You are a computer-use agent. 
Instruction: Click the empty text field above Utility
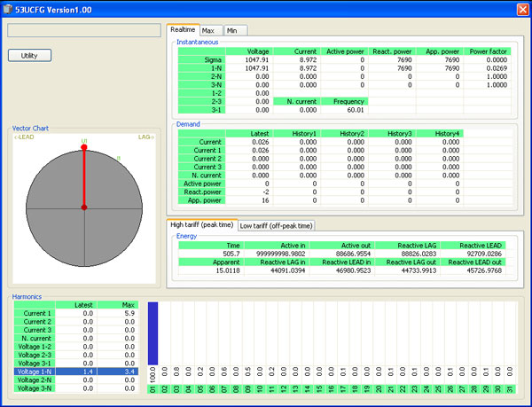tap(84, 30)
